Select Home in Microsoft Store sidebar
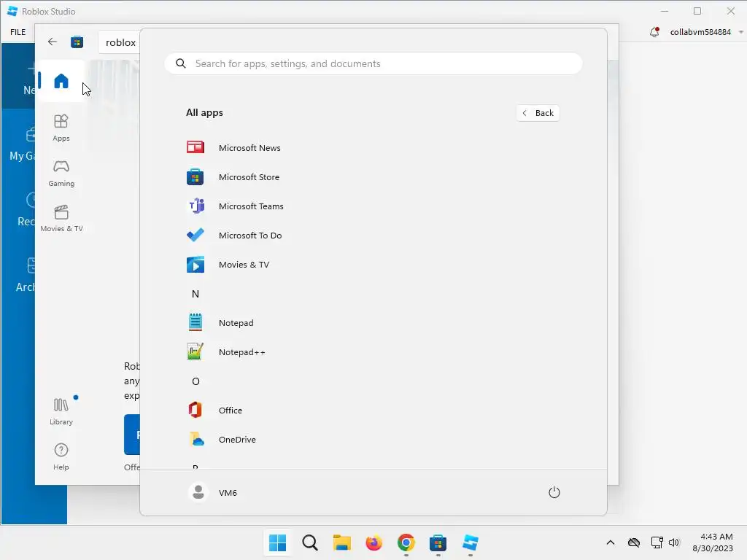The width and height of the screenshot is (747, 560). point(61,81)
